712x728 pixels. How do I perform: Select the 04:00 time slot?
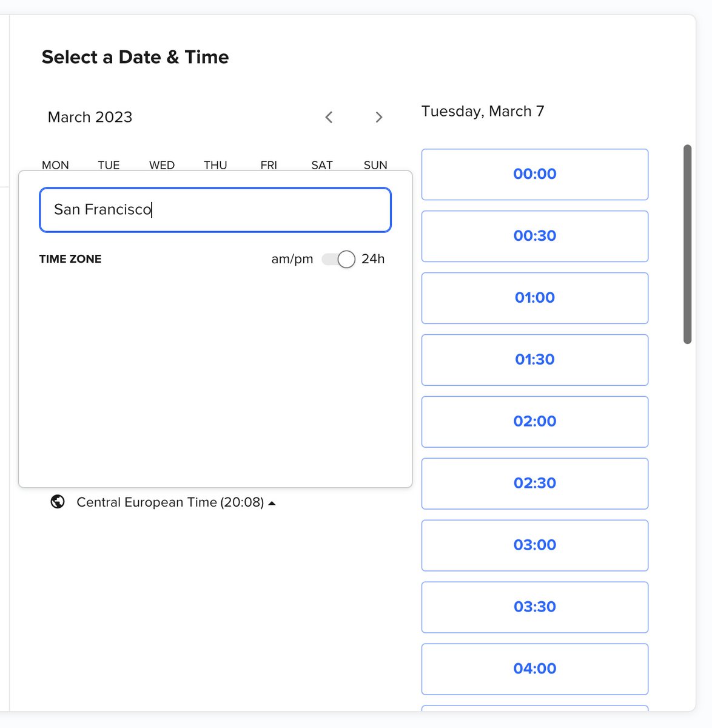pos(535,669)
